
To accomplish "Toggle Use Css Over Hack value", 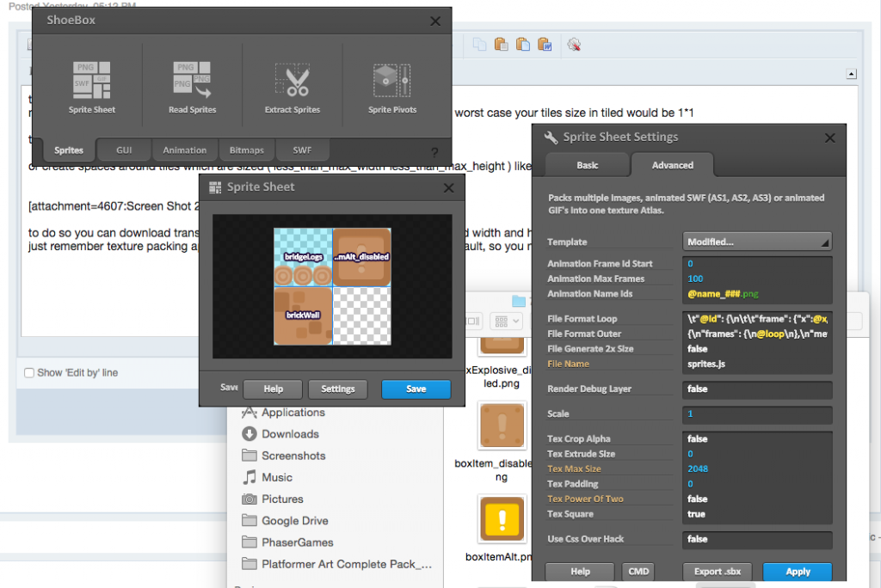I will 756,539.
